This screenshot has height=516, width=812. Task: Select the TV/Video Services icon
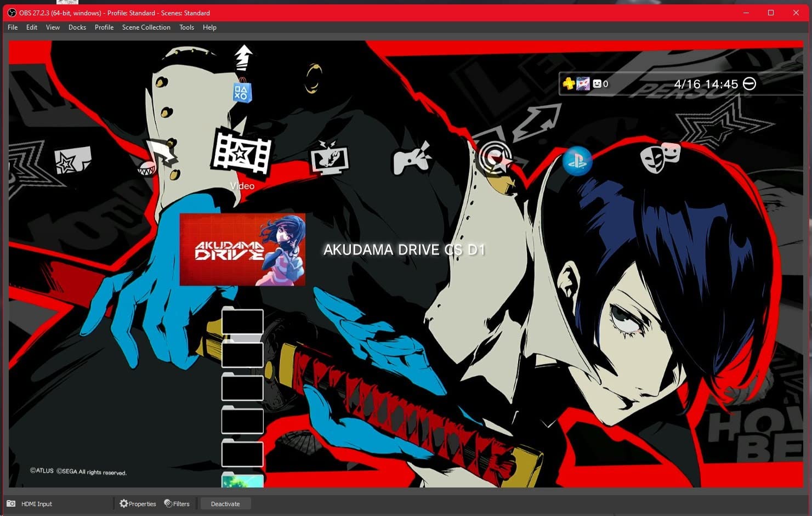[330, 158]
